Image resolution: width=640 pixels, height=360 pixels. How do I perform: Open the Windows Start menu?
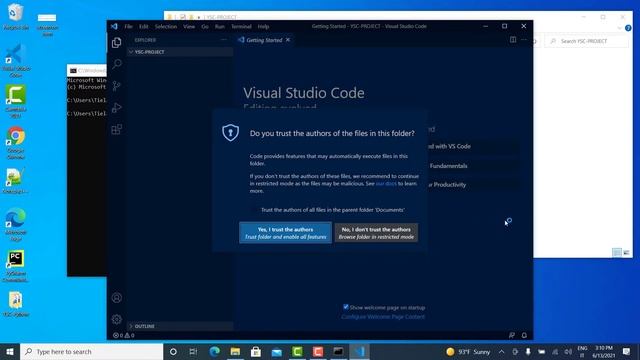pyautogui.click(x=10, y=351)
